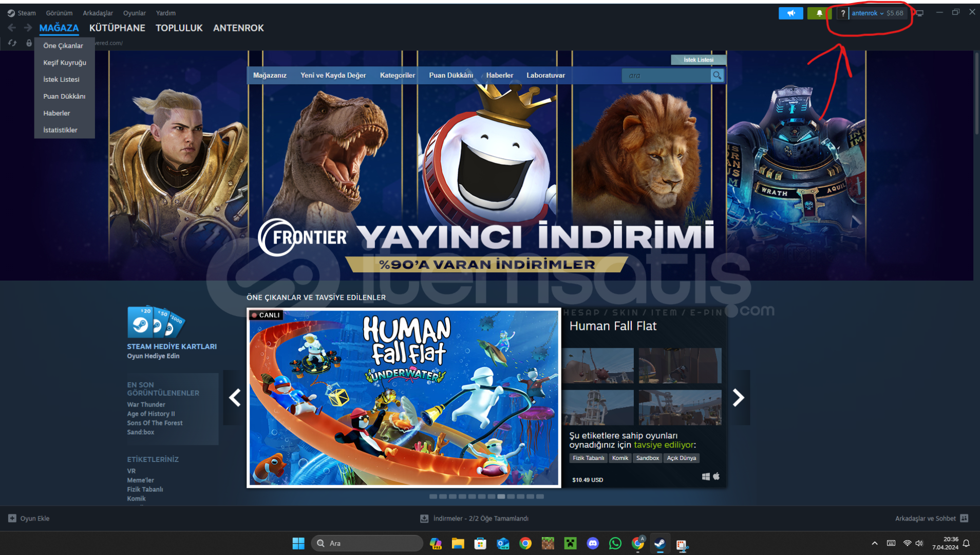Screen dimensions: 980x555
Task: Click Add Game plus icon
Action: (12, 519)
